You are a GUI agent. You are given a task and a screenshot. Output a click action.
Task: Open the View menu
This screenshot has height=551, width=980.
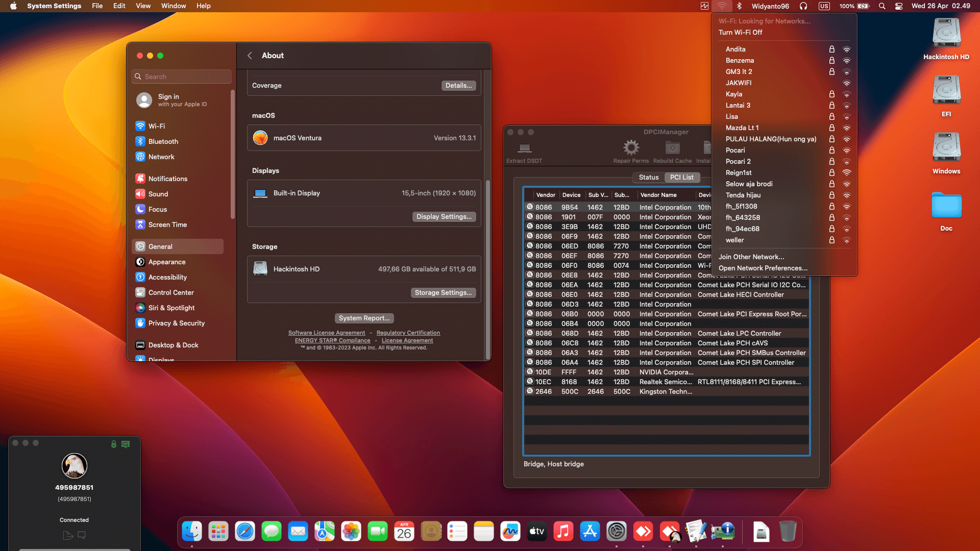coord(143,6)
